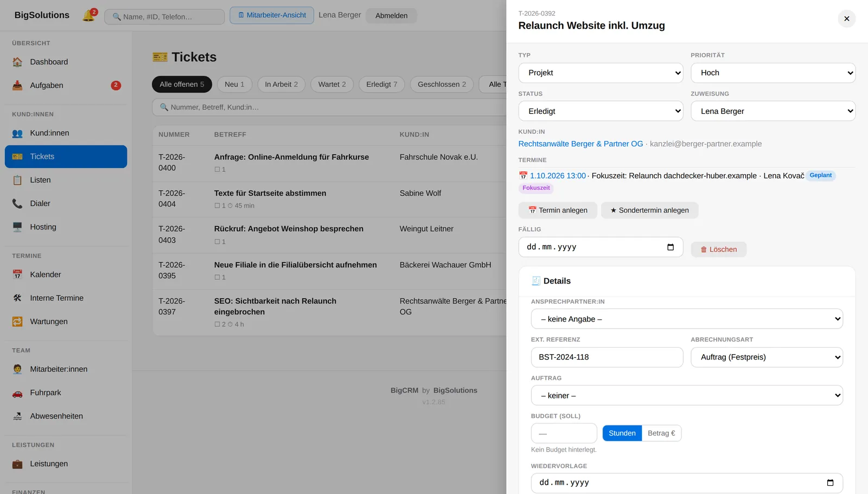868x494 pixels.
Task: Open the Kalender calendar icon in sidebar
Action: point(17,274)
